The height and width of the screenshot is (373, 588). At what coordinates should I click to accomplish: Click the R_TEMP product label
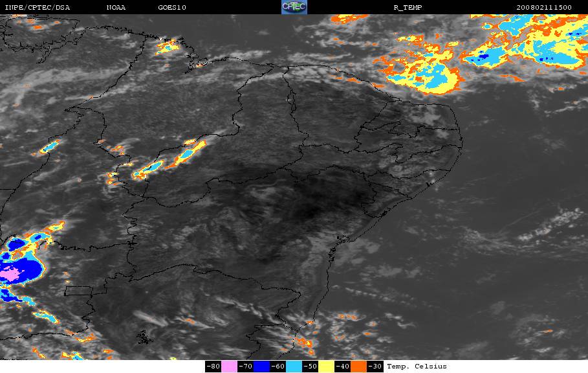pos(408,8)
